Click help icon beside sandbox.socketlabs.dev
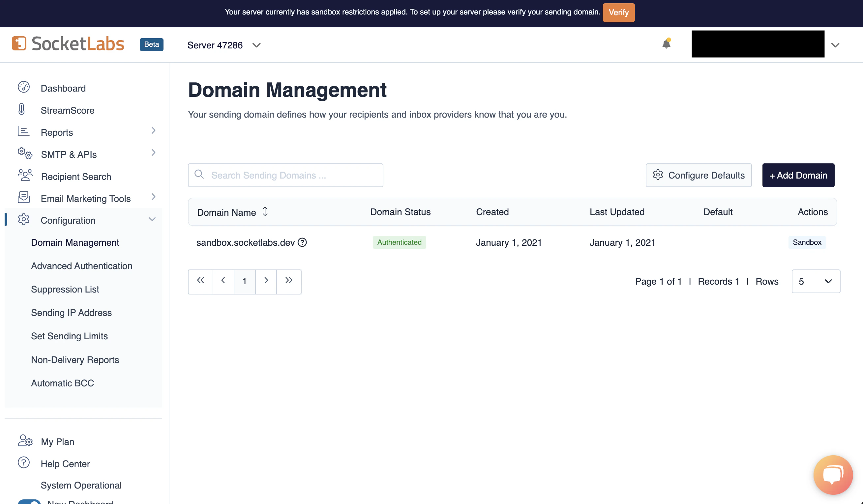863x504 pixels. tap(302, 242)
